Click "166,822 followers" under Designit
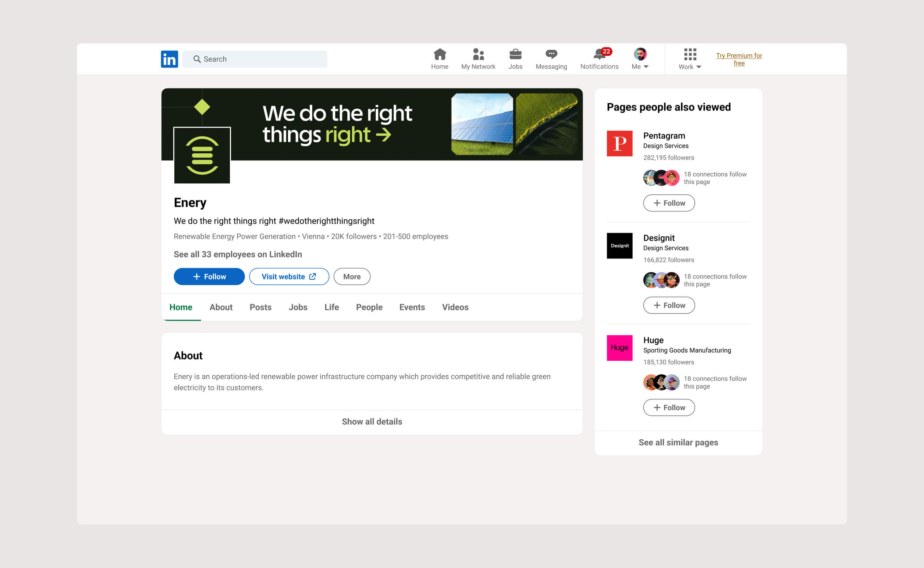 tap(668, 260)
